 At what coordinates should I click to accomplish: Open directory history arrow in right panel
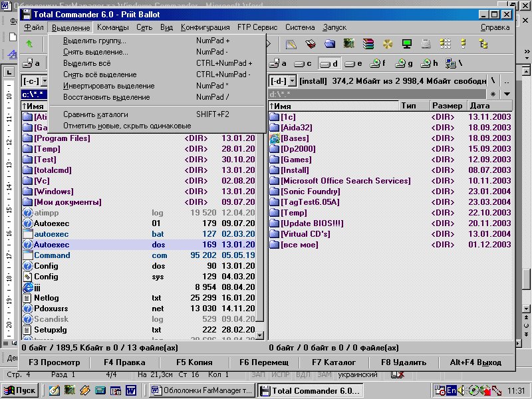point(507,94)
